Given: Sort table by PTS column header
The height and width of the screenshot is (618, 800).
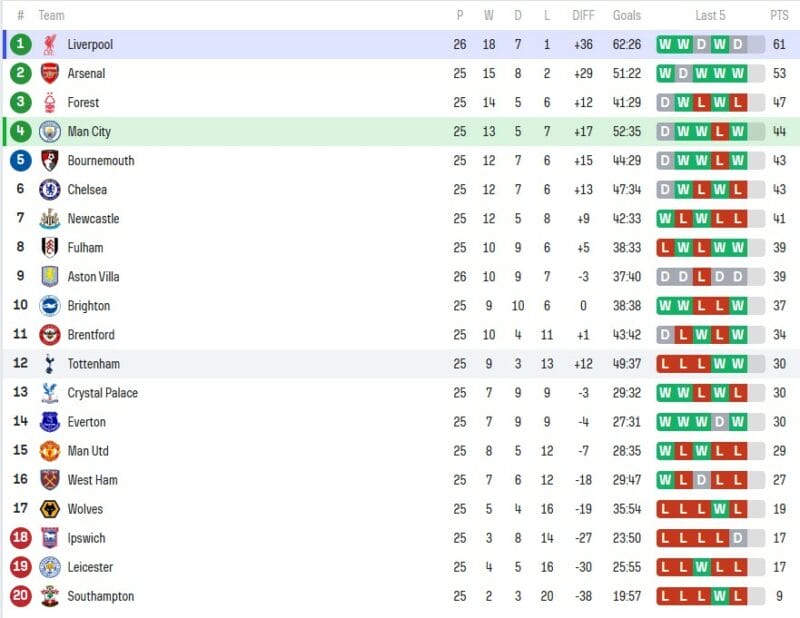Looking at the screenshot, I should (779, 15).
